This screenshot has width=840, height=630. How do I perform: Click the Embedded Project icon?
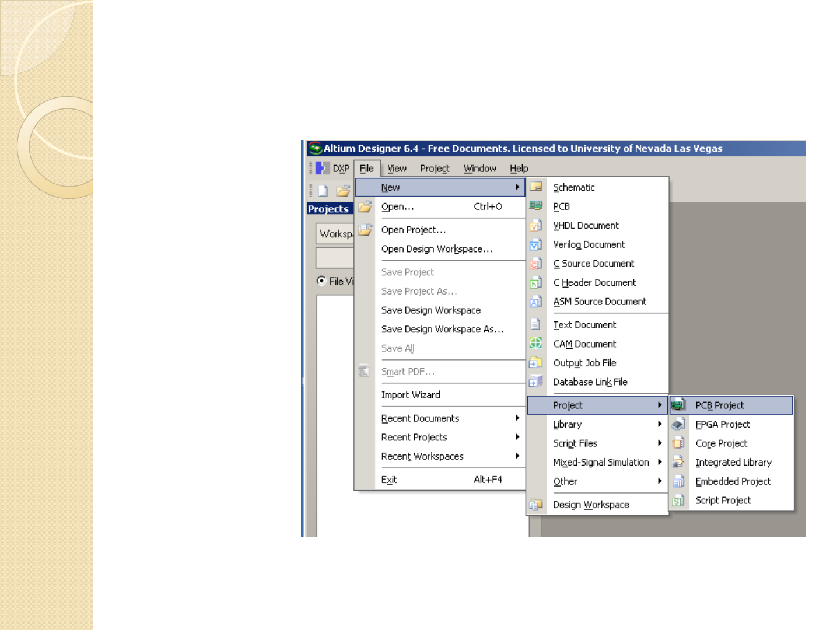click(x=678, y=481)
